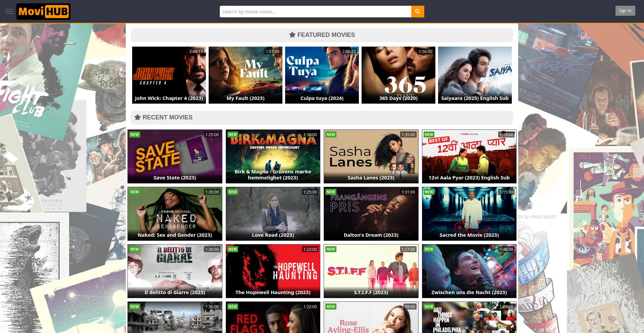Open 365 Days (2020) featured movie
Viewport: 644px width, 333px height.
pos(398,75)
